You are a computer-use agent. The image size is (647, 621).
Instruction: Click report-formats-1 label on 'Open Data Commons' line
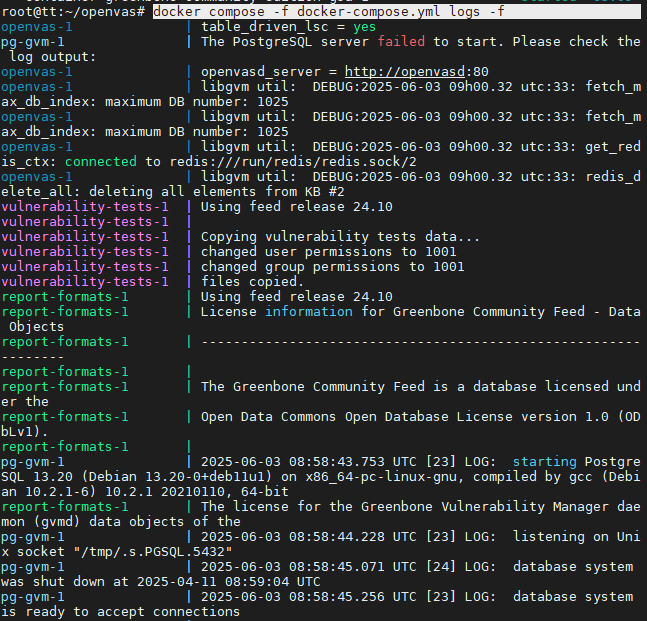(x=65, y=416)
